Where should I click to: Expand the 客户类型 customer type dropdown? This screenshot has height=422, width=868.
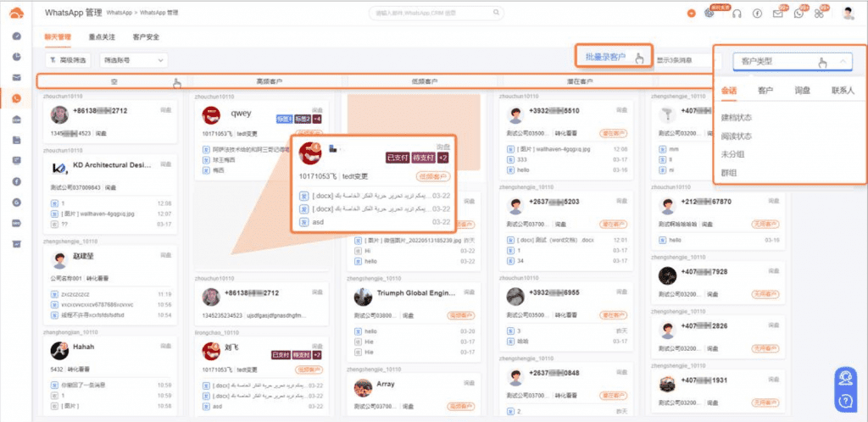click(791, 61)
